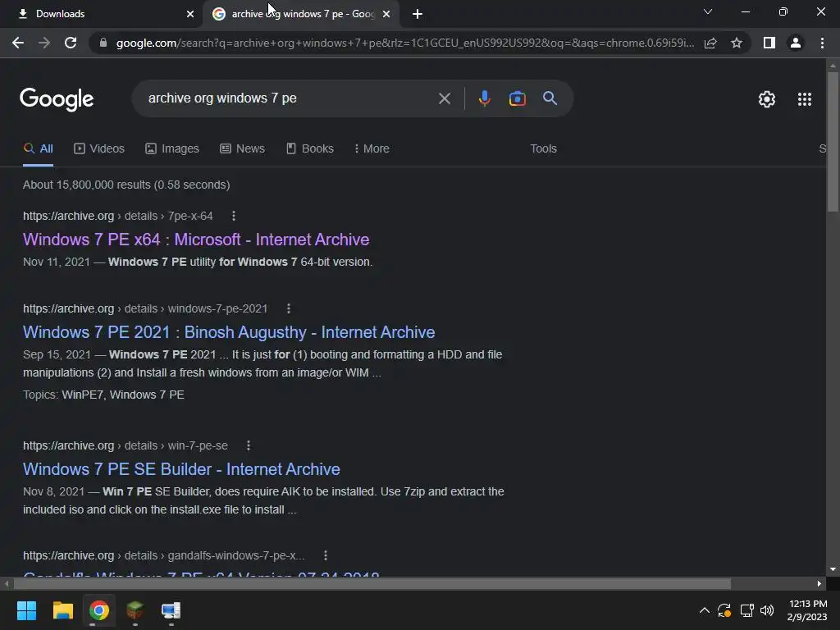Open the Google apps grid
This screenshot has height=630, width=840.
(804, 99)
